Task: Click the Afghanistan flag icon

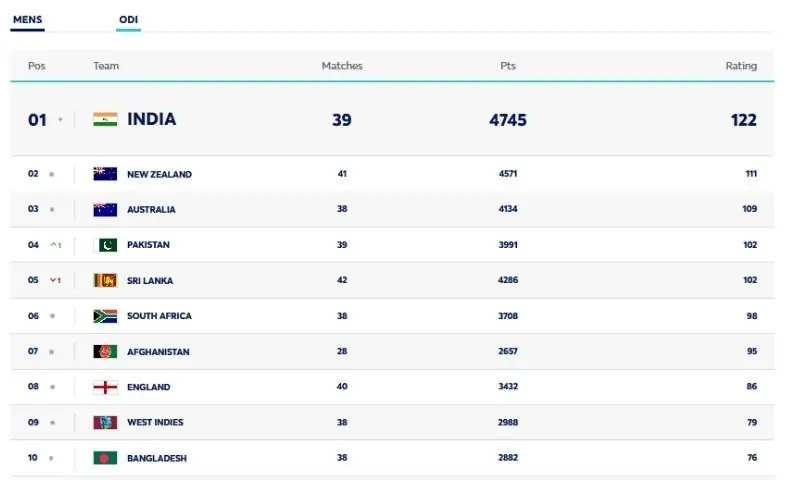Action: pos(105,352)
